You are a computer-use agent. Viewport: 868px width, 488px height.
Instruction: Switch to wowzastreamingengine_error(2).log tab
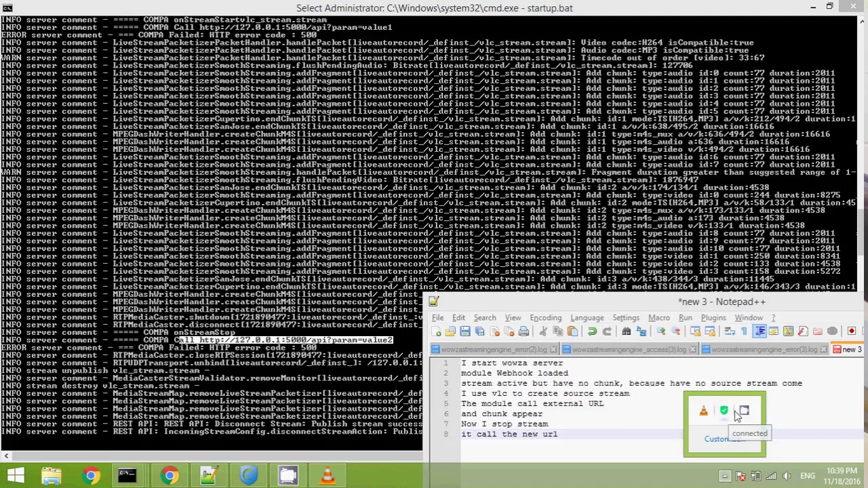point(493,350)
